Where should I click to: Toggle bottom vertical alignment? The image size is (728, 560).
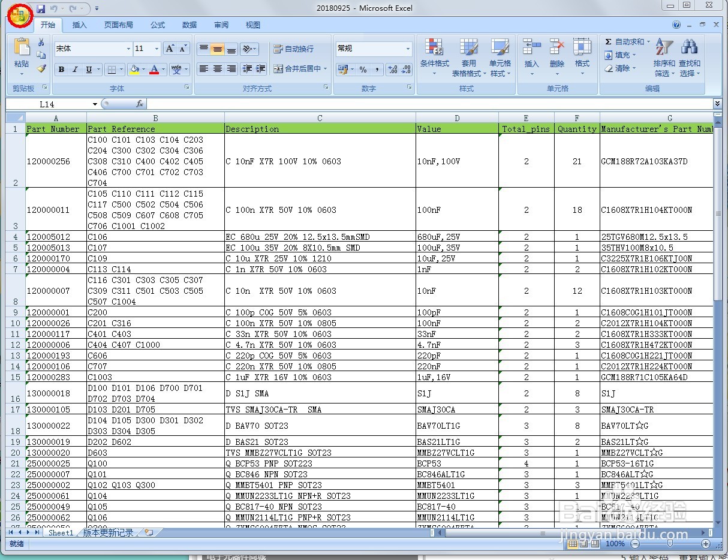tap(231, 49)
